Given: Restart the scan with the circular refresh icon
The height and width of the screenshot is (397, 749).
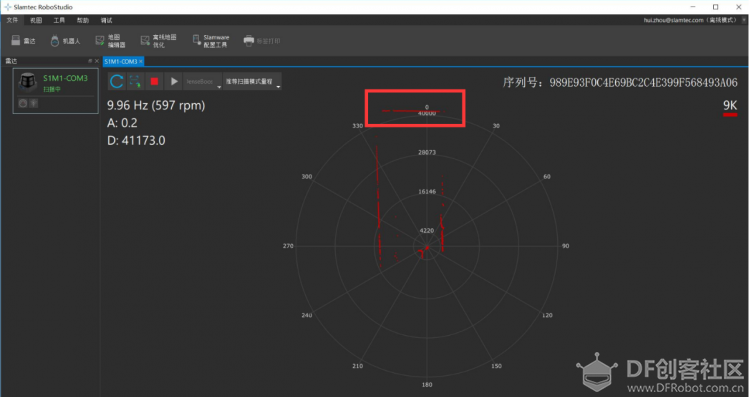Looking at the screenshot, I should coord(117,81).
